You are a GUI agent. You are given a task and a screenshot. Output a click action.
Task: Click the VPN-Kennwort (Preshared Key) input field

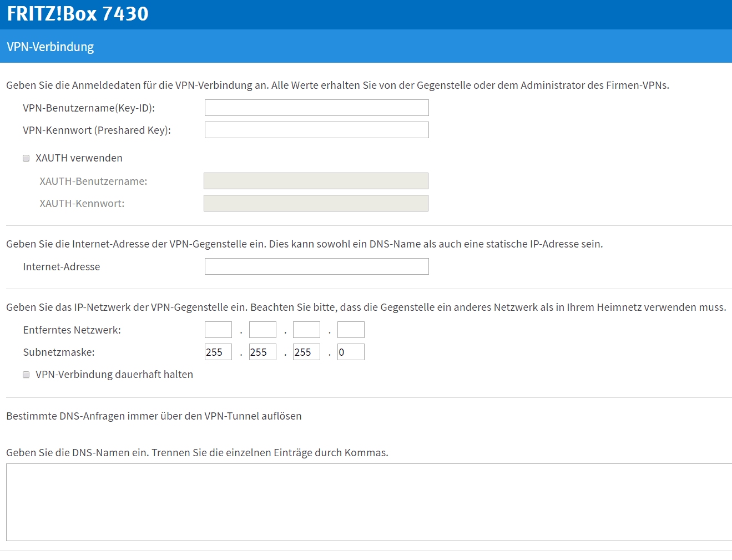pyautogui.click(x=316, y=130)
